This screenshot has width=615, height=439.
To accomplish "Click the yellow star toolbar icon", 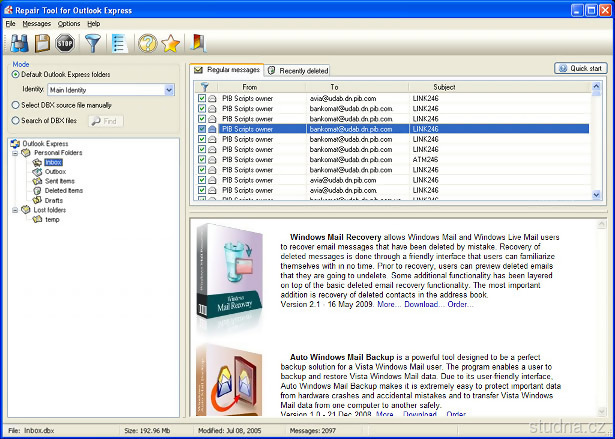I will click(x=171, y=43).
